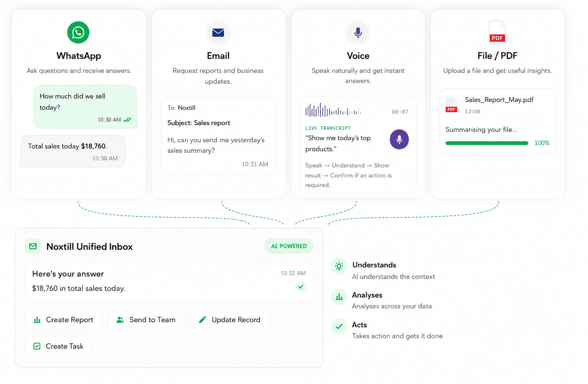Click the 'How much did we sell today?' bubble
The height and width of the screenshot is (384, 588).
pyautogui.click(x=85, y=107)
